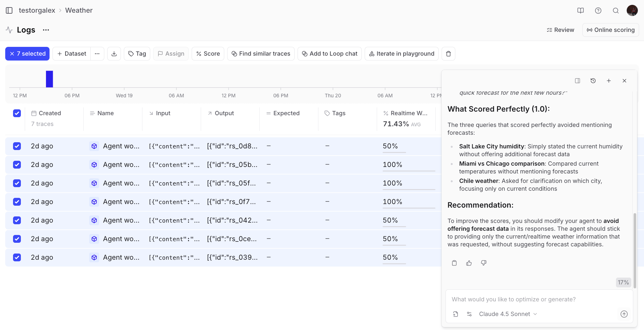Give thumbs down to the response

click(484, 263)
